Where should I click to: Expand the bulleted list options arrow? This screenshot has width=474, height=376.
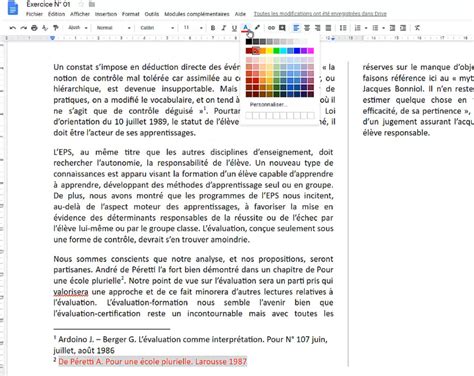tap(383, 28)
